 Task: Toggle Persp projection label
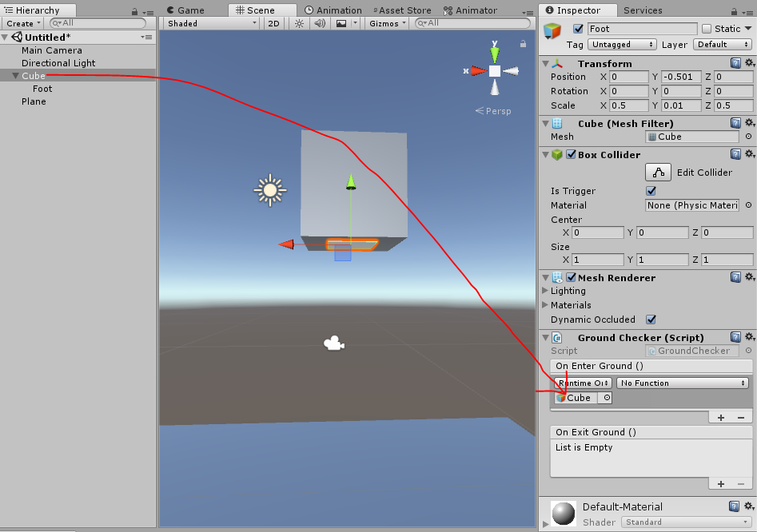click(x=493, y=111)
